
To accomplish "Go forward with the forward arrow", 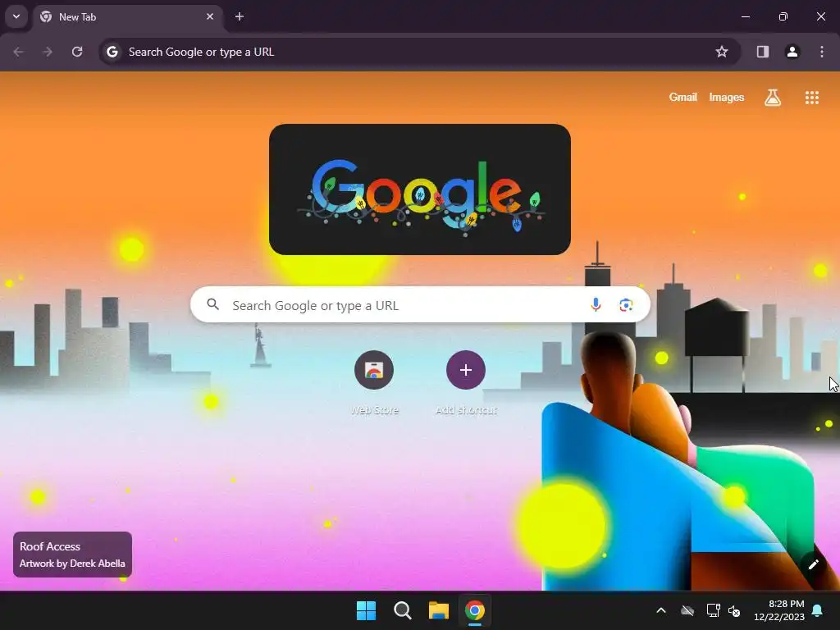I will tap(48, 52).
